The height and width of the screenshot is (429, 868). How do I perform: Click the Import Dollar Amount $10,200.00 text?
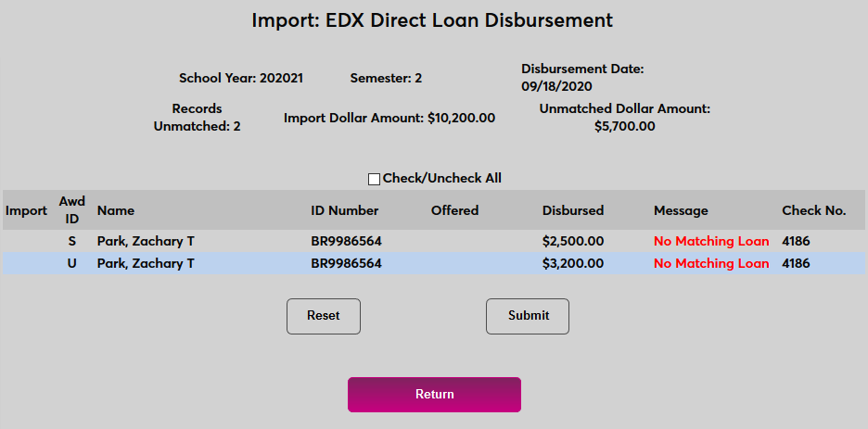pos(389,118)
